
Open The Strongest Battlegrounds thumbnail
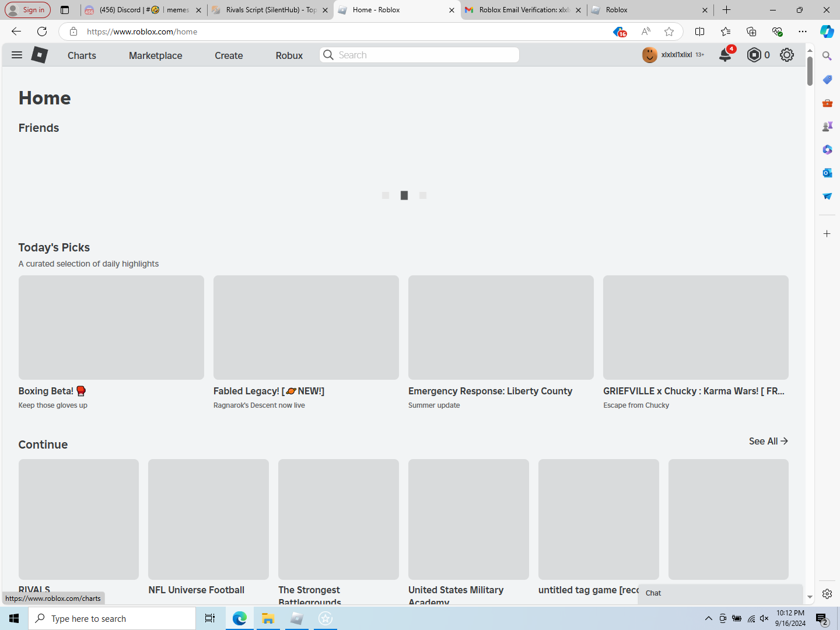pyautogui.click(x=338, y=519)
